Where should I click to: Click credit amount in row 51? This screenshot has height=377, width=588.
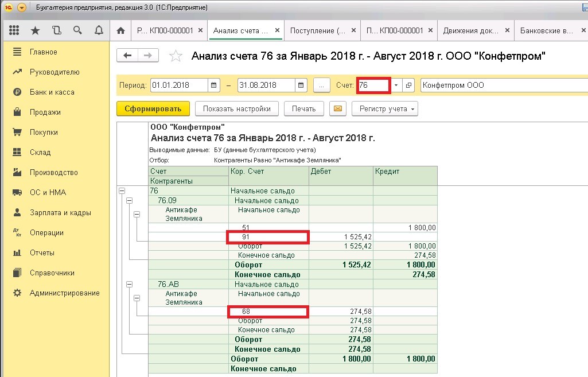point(406,228)
